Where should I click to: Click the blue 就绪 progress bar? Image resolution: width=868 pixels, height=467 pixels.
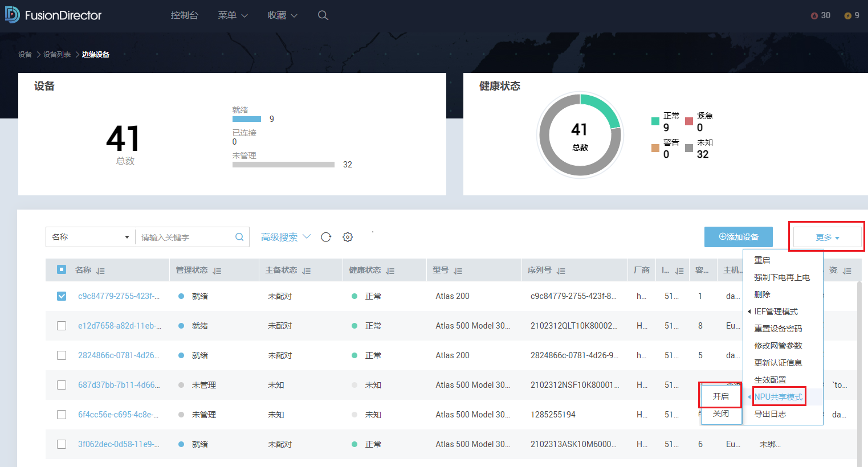point(247,119)
